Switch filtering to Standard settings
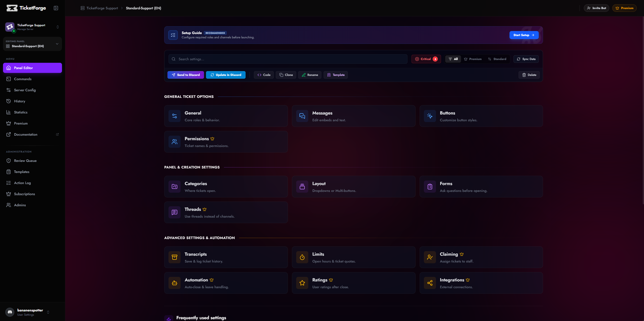Viewport: 644px width, 321px height. pyautogui.click(x=497, y=59)
